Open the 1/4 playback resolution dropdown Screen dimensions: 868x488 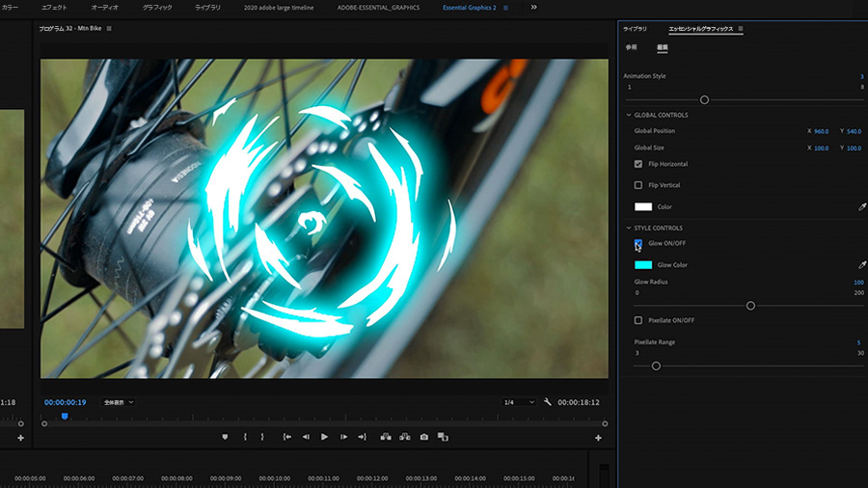519,402
